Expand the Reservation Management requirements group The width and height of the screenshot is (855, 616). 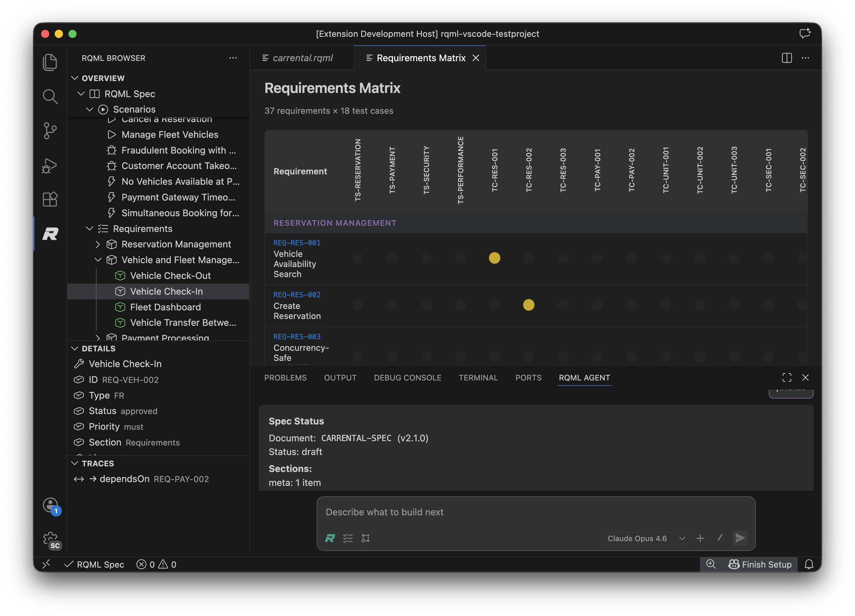[98, 244]
